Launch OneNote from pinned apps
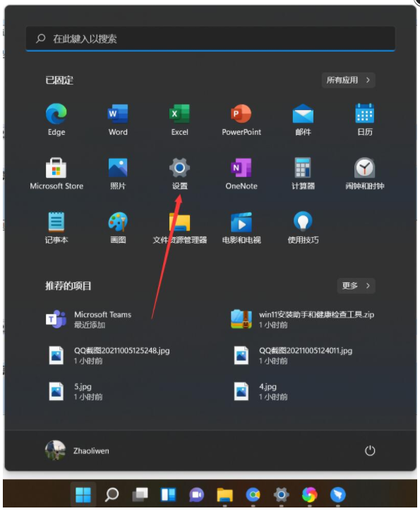The width and height of the screenshot is (420, 511). [241, 174]
